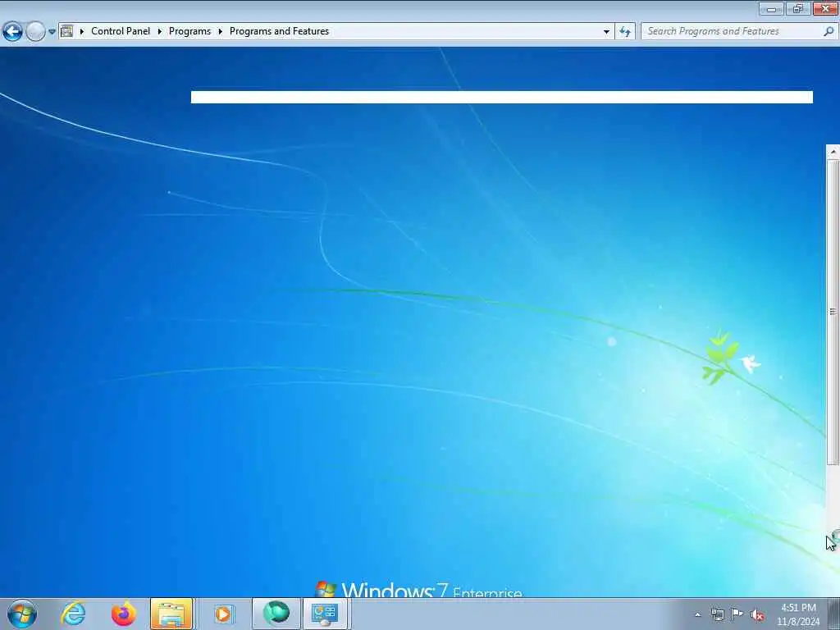This screenshot has width=840, height=630.
Task: Expand the arrow after Programs breadcrumb
Action: pos(220,32)
